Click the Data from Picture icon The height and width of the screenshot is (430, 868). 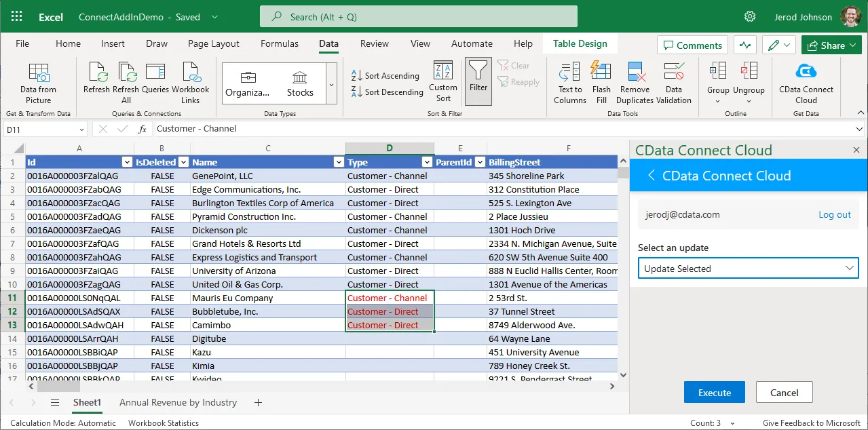coord(38,73)
